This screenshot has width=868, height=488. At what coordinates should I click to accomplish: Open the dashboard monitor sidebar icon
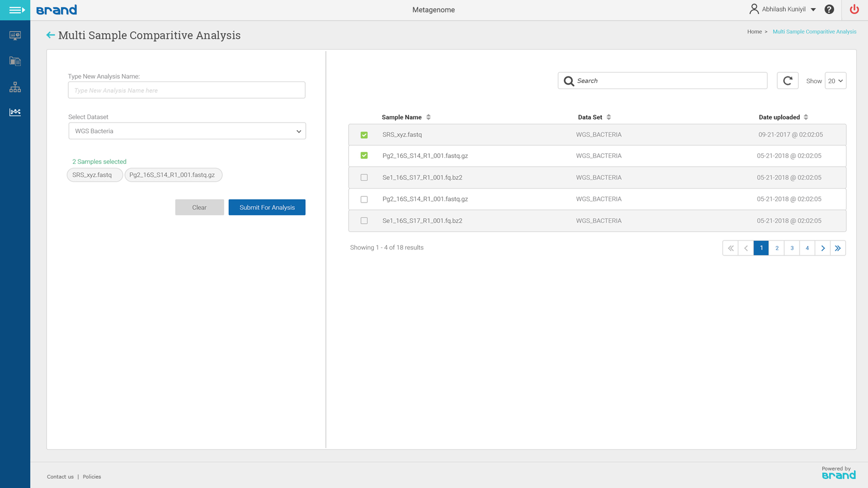pyautogui.click(x=15, y=36)
